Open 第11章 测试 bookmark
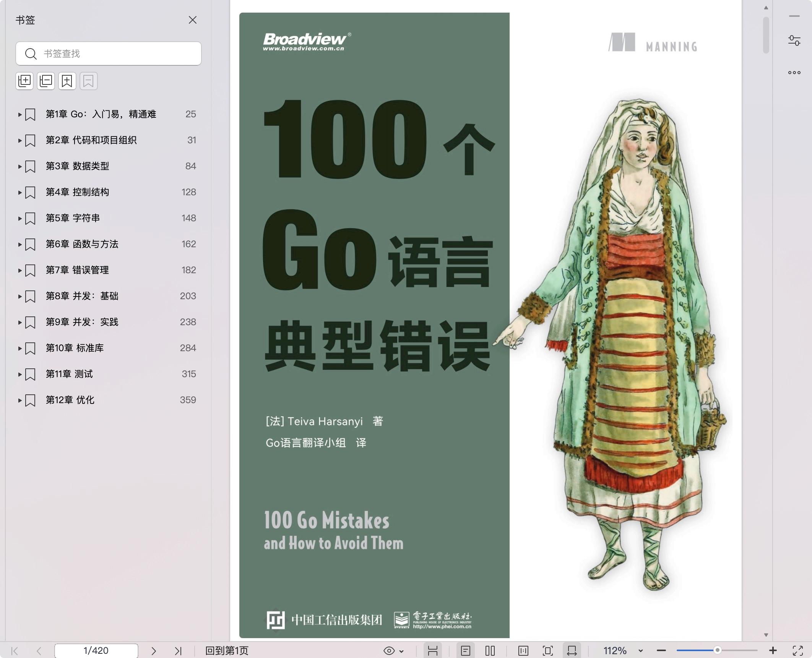Image resolution: width=812 pixels, height=658 pixels. click(x=69, y=374)
